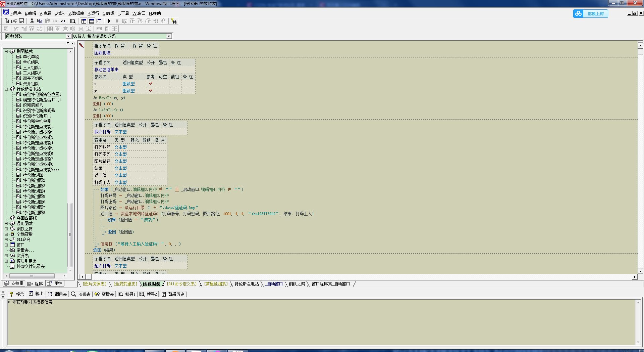
Task: Run the program with the play icon
Action: 109,21
